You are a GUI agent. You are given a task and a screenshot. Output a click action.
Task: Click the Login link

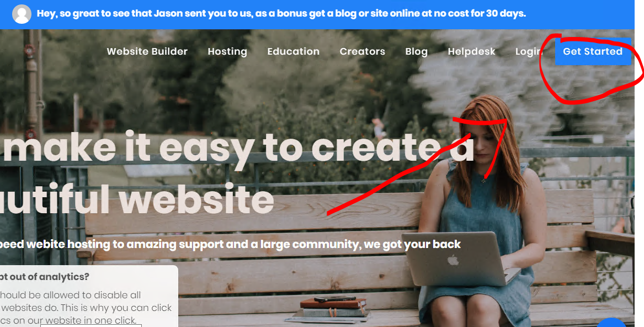point(529,51)
